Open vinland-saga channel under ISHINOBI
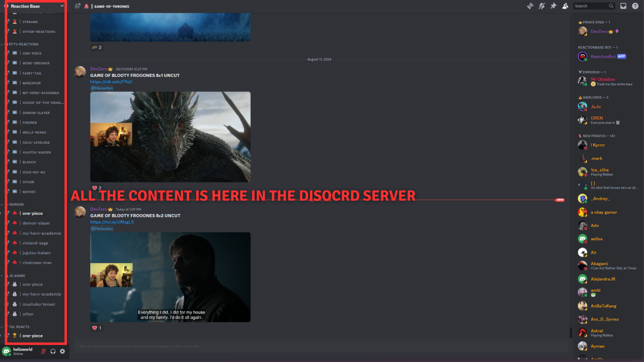 [x=35, y=243]
